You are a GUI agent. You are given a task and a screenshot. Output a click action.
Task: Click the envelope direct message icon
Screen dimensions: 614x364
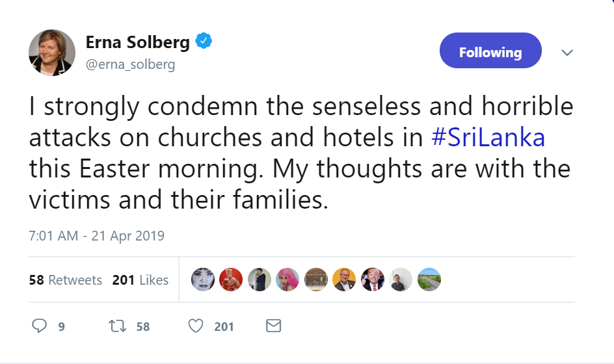pyautogui.click(x=274, y=326)
